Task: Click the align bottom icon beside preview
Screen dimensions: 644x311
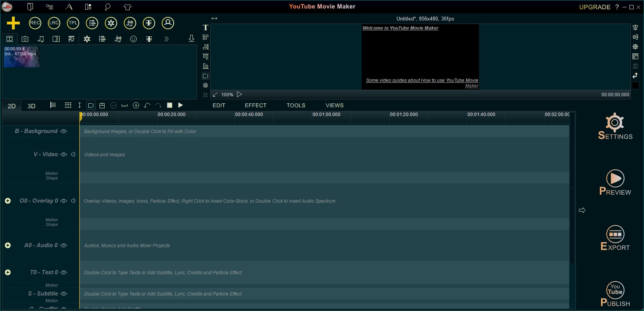Action: pyautogui.click(x=206, y=66)
